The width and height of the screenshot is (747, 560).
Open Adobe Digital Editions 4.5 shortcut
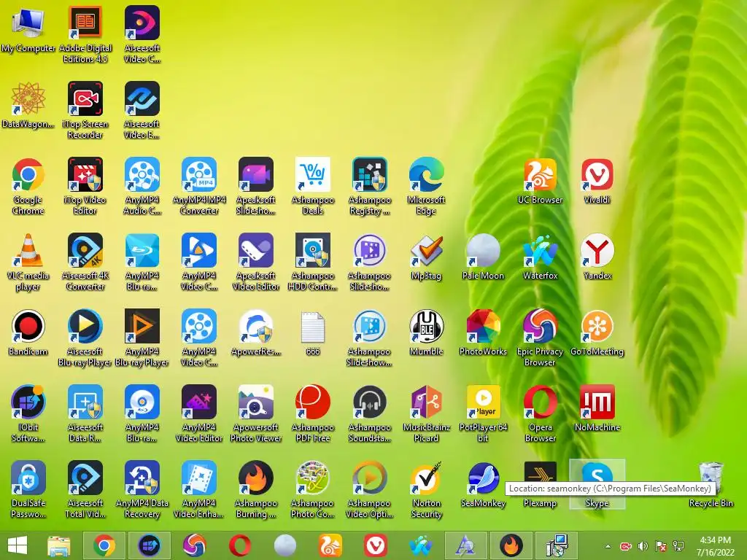coord(85,34)
